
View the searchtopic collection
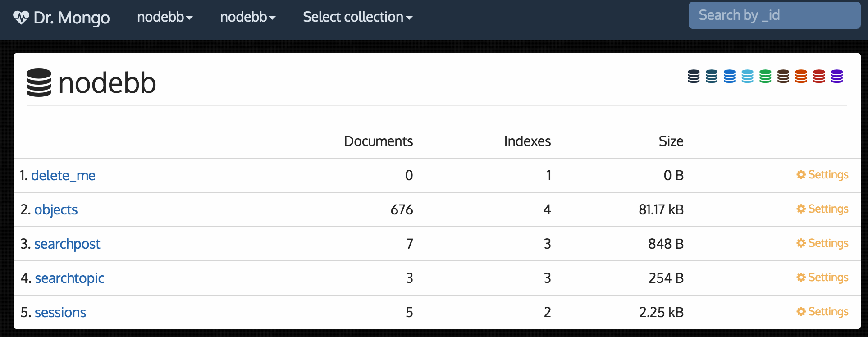coord(69,278)
